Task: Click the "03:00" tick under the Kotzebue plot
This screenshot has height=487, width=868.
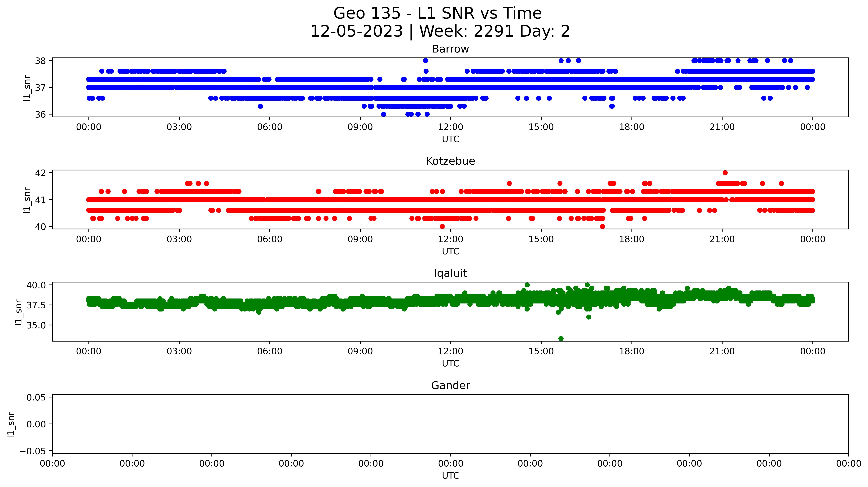Action: 179,240
